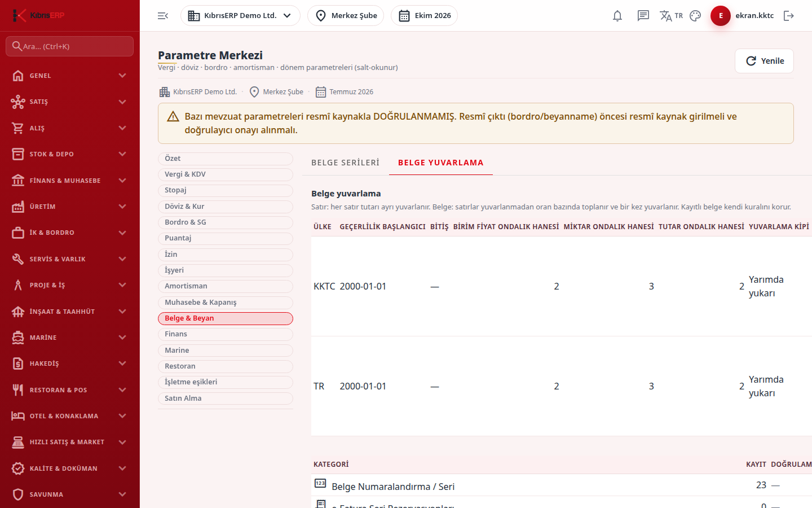The width and height of the screenshot is (812, 508).
Task: Click the Belge Numaralandırma / Seri row text
Action: [x=393, y=487]
